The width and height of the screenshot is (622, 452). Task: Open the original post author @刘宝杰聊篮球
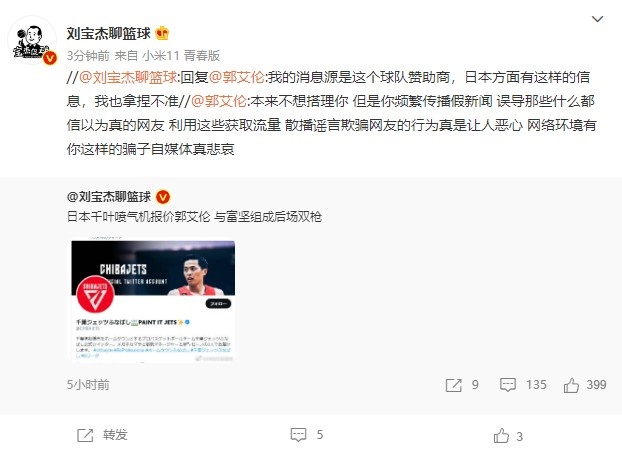(109, 196)
